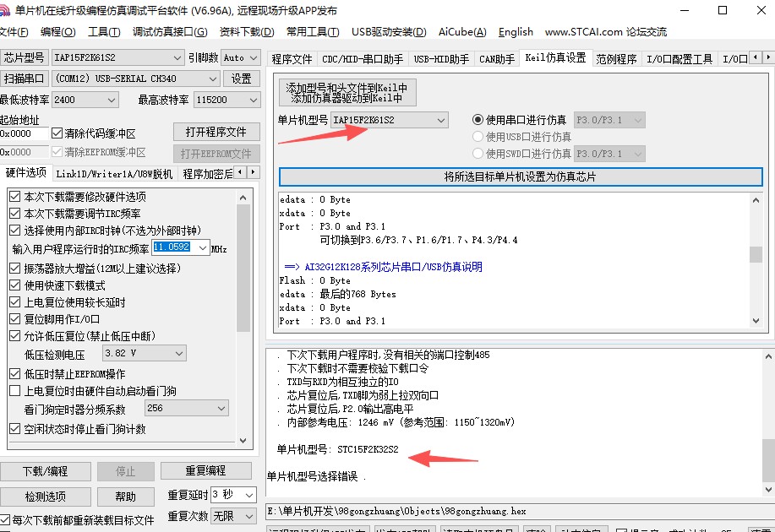Image resolution: width=775 pixels, height=532 pixels.
Task: Open the 编程(O) menu
Action: [57, 31]
